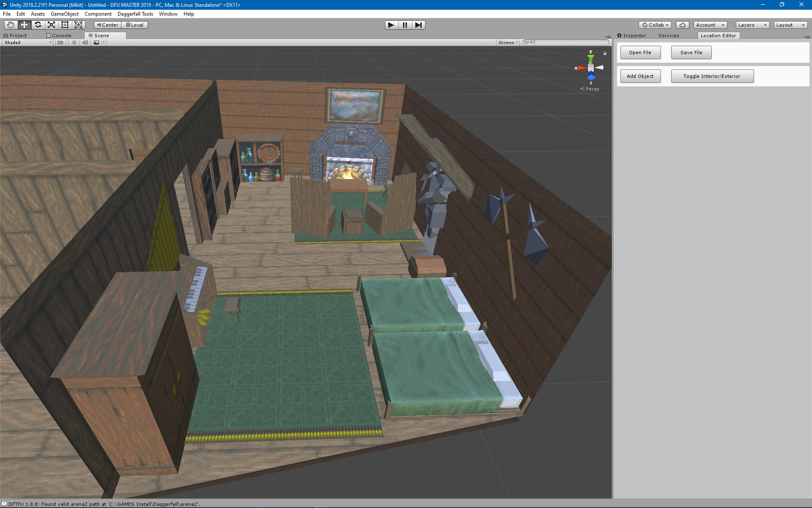Click the center cube of scene gizmo
Viewport: 812px width, 508px height.
pos(591,68)
